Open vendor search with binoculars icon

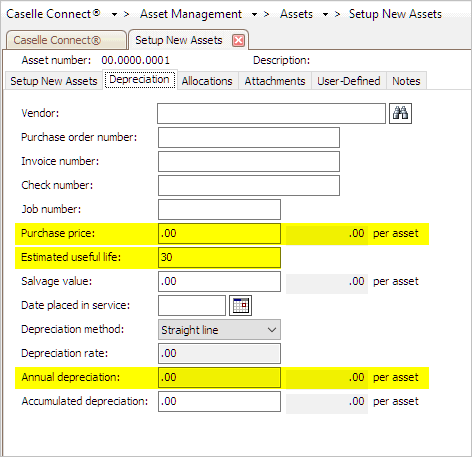(x=400, y=113)
